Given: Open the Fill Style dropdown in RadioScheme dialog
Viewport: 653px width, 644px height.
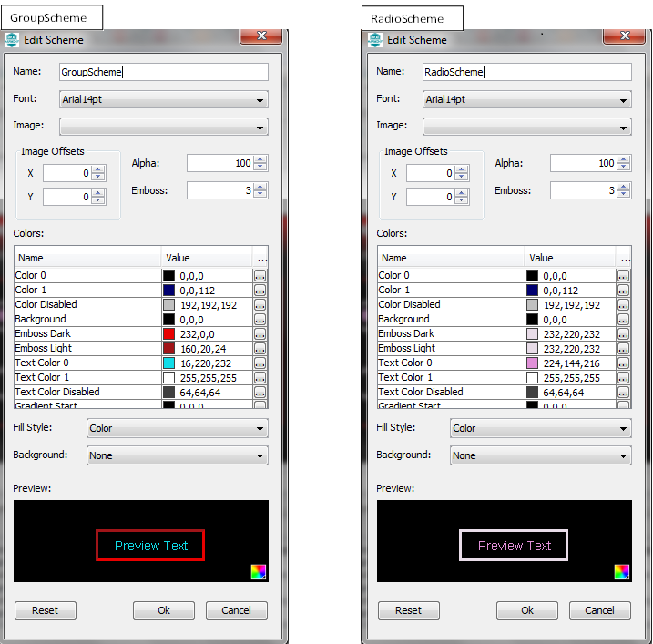Looking at the screenshot, I should [540, 428].
